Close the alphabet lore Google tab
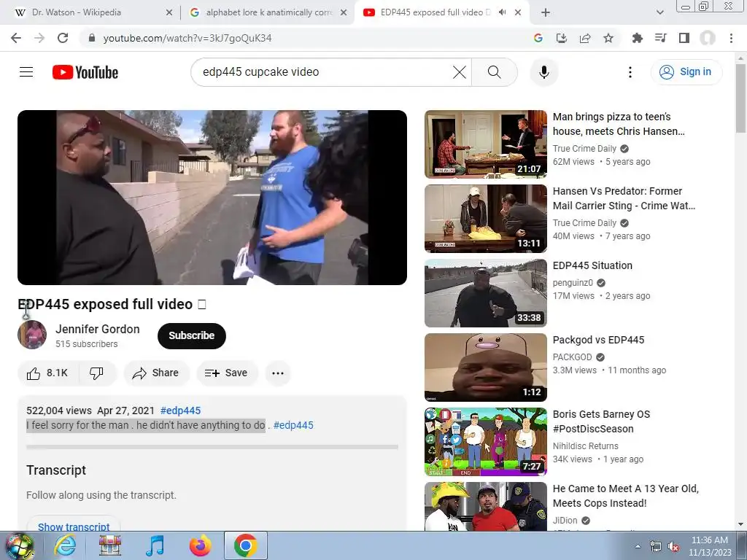The height and width of the screenshot is (560, 747). [344, 12]
